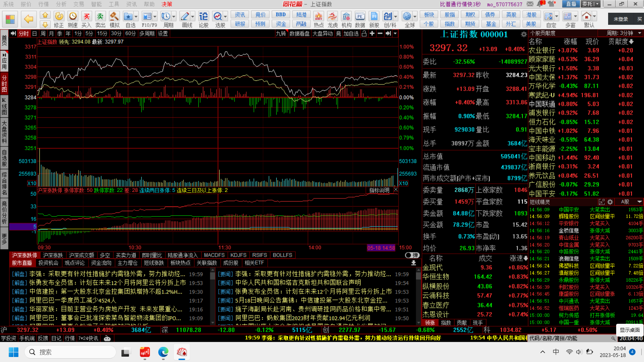Image resolution: width=644 pixels, height=362 pixels.
Task: Expand the 自选 dropdown arrow
Action: click(x=136, y=16)
